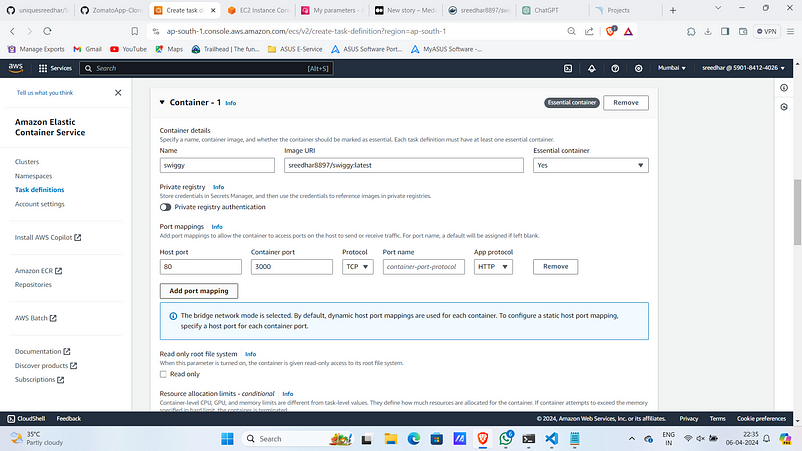Click the browser reload icon
Image resolution: width=802 pixels, height=451 pixels.
tap(47, 31)
